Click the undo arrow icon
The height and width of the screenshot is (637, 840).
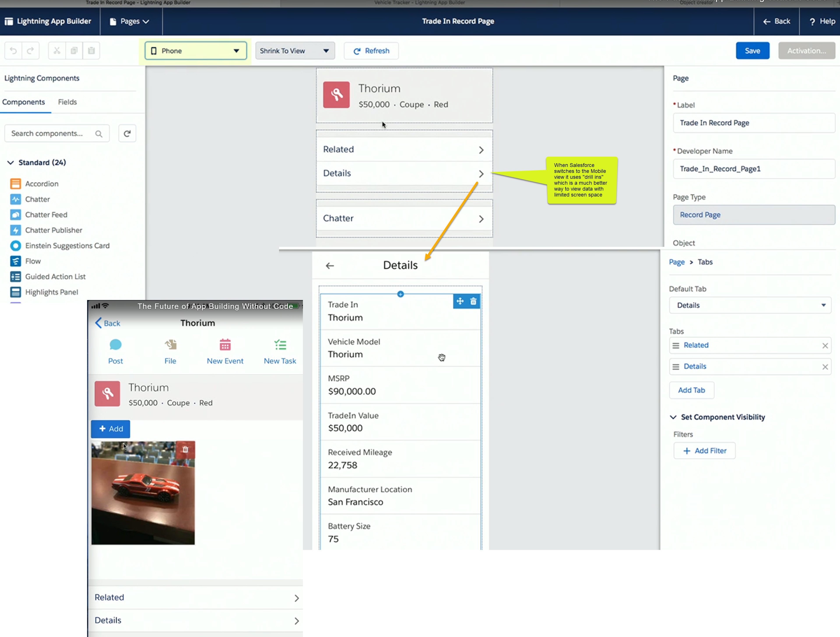pos(13,51)
